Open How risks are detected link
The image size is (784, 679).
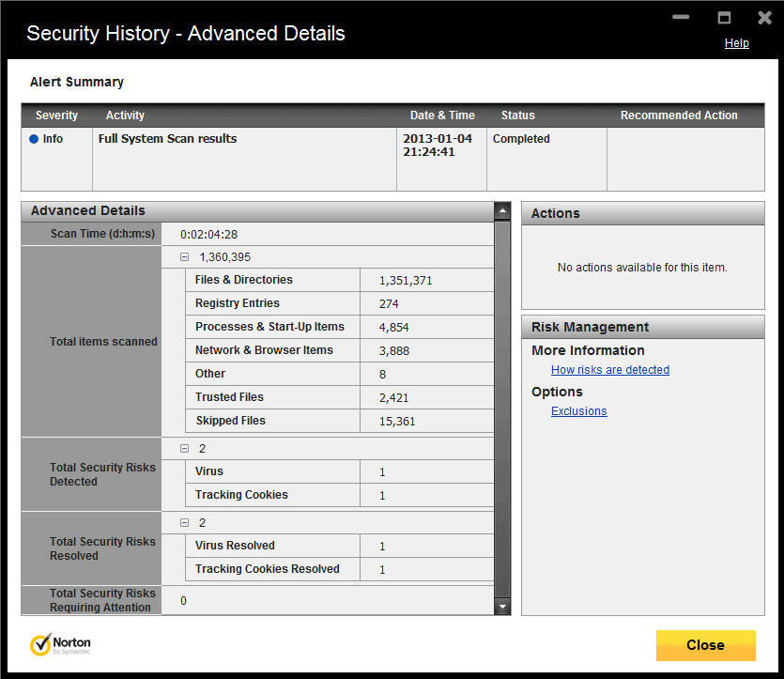(610, 369)
